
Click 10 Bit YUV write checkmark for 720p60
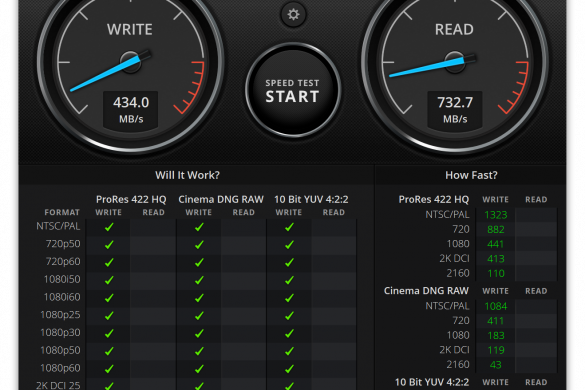click(289, 262)
